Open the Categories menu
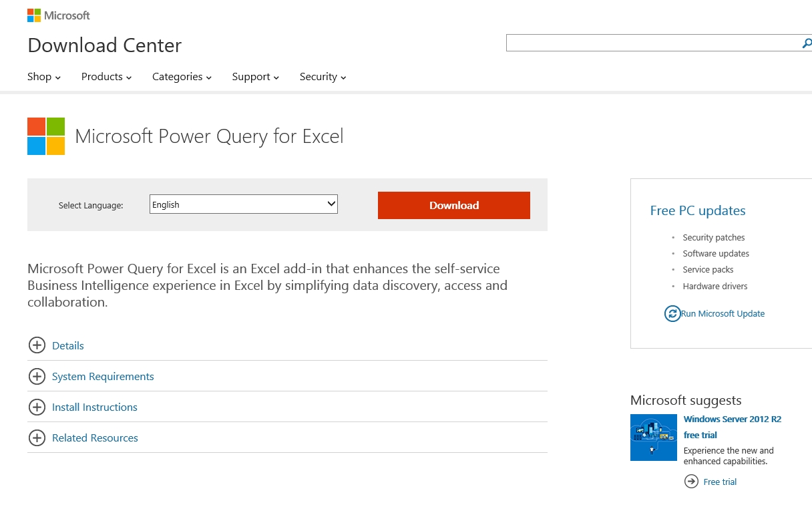Screen dimensions: 812x517 click(182, 77)
